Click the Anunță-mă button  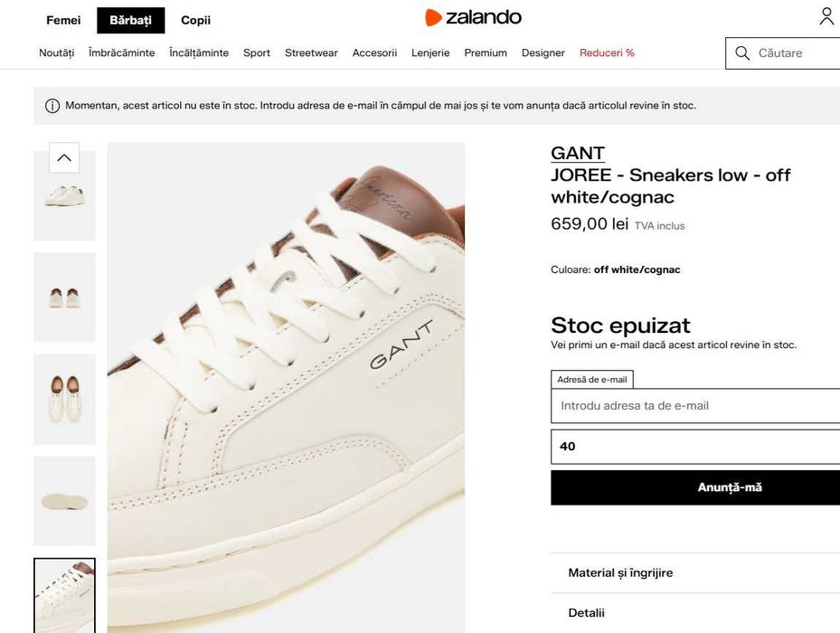(696, 487)
